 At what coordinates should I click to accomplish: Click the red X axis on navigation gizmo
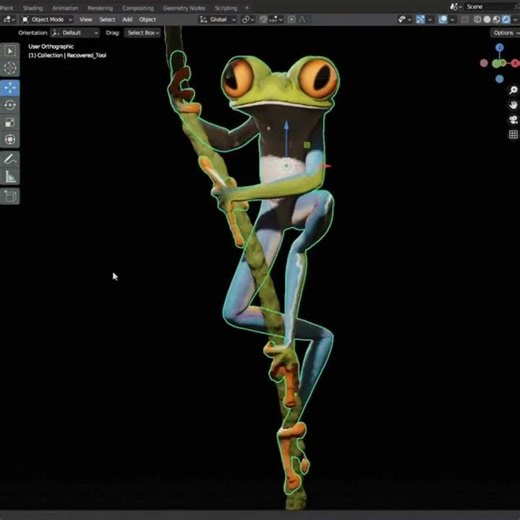[x=516, y=63]
